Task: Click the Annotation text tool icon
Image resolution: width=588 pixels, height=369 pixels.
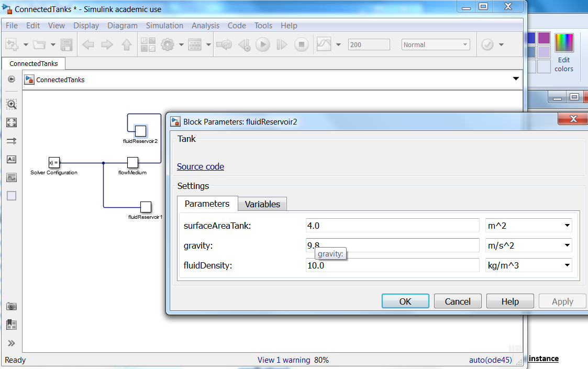Action: (12, 159)
